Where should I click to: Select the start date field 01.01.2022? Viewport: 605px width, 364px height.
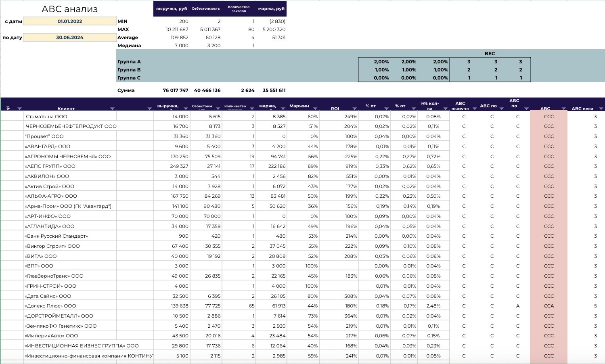[x=70, y=21]
